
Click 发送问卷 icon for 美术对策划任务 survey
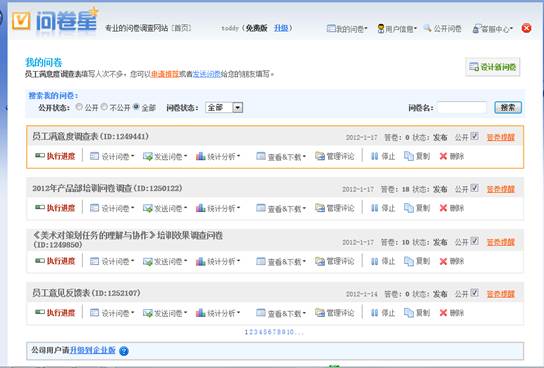[x=148, y=261]
